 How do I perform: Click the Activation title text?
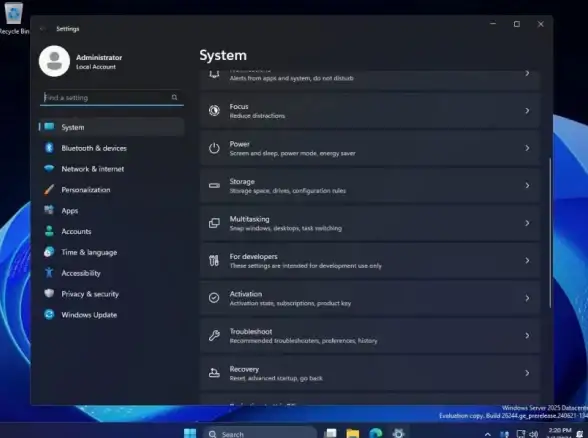coord(246,294)
